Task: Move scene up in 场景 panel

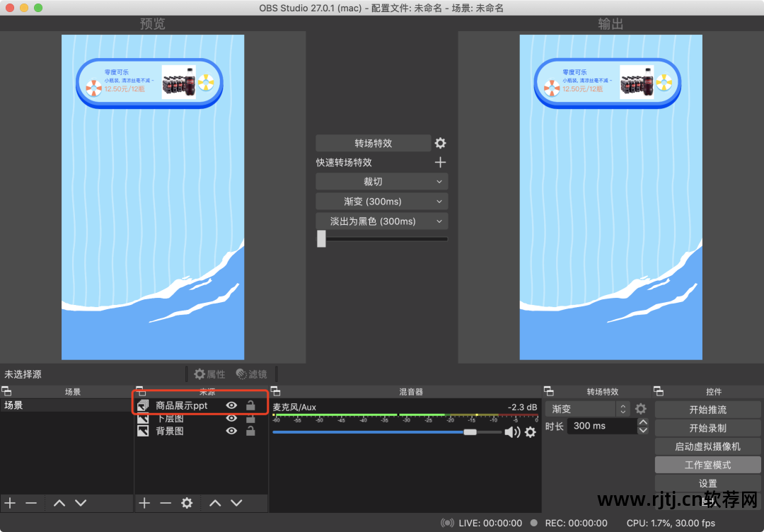Action: 59,503
